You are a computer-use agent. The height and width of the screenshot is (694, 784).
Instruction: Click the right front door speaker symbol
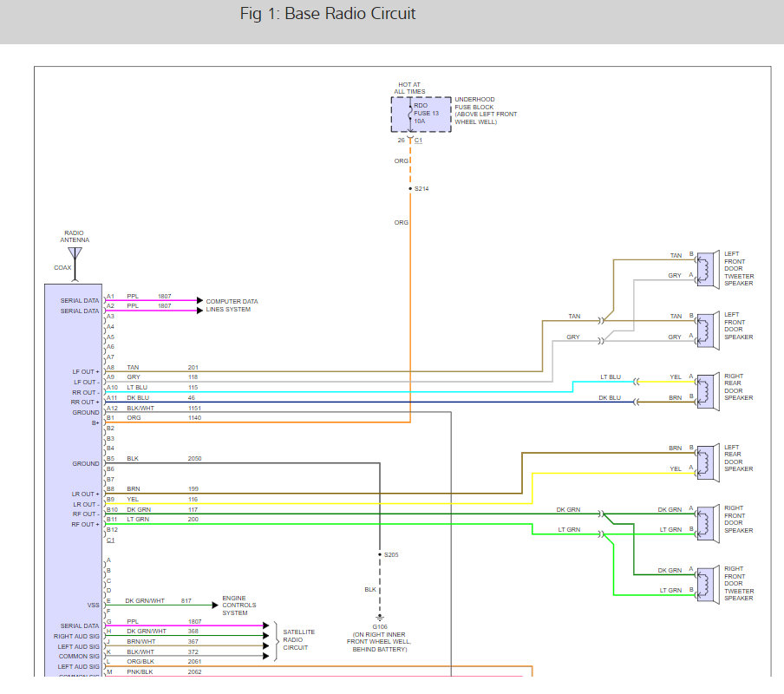707,519
